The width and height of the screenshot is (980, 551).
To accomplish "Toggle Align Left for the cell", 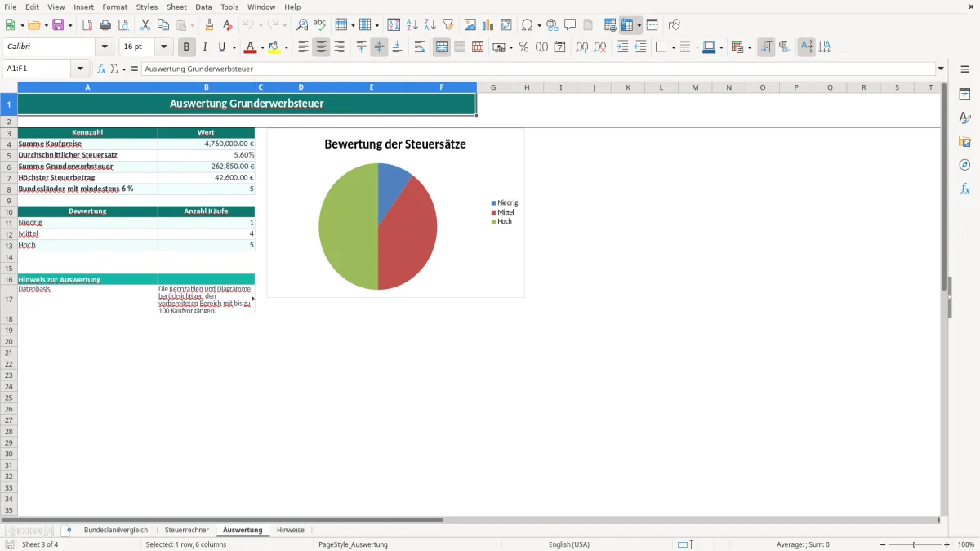I will click(x=303, y=47).
